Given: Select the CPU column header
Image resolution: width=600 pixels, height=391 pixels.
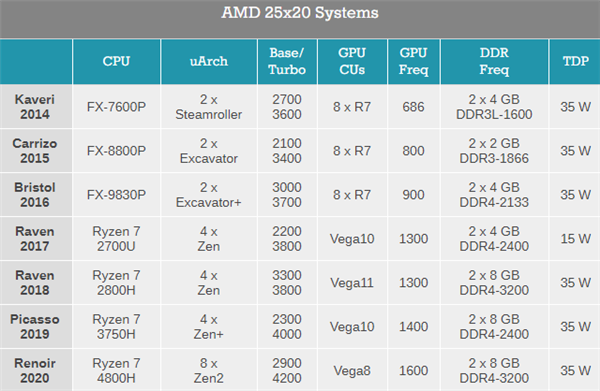Looking at the screenshot, I should (116, 61).
